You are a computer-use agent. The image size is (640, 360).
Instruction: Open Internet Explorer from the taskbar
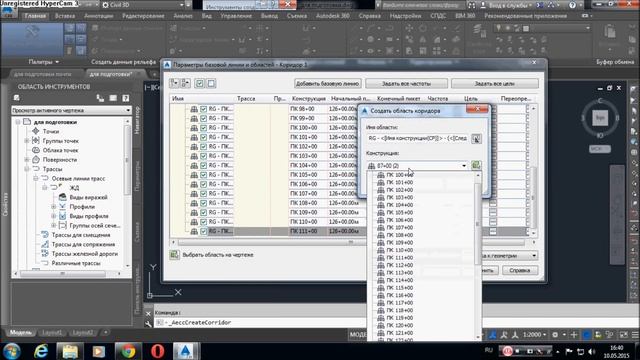click(x=41, y=351)
